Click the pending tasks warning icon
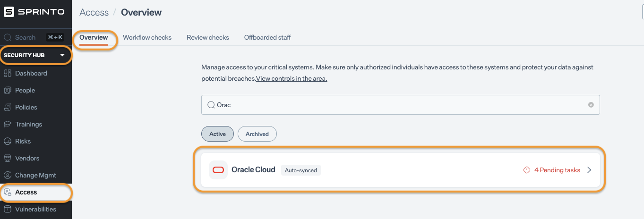The height and width of the screenshot is (219, 644). (x=527, y=170)
